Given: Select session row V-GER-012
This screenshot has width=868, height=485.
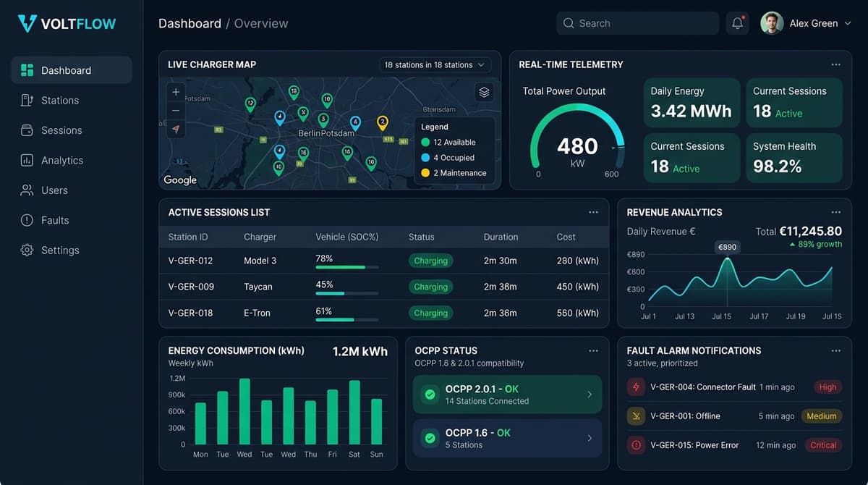Looking at the screenshot, I should pos(383,261).
